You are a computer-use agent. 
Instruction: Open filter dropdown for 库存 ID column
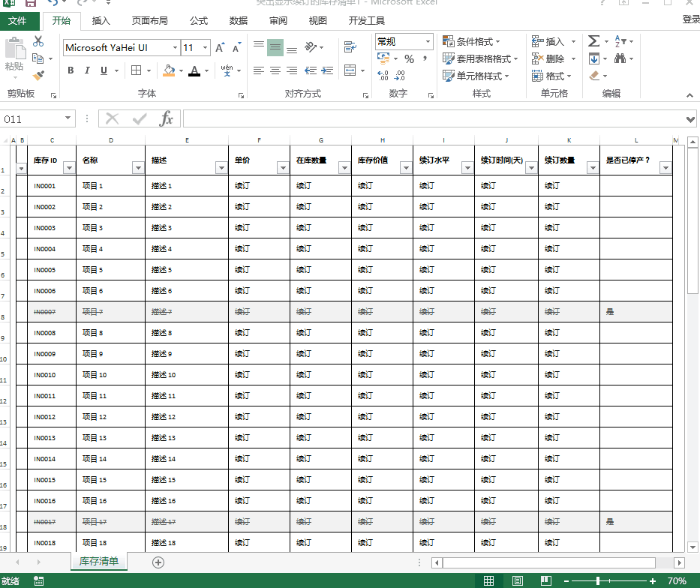(x=69, y=168)
